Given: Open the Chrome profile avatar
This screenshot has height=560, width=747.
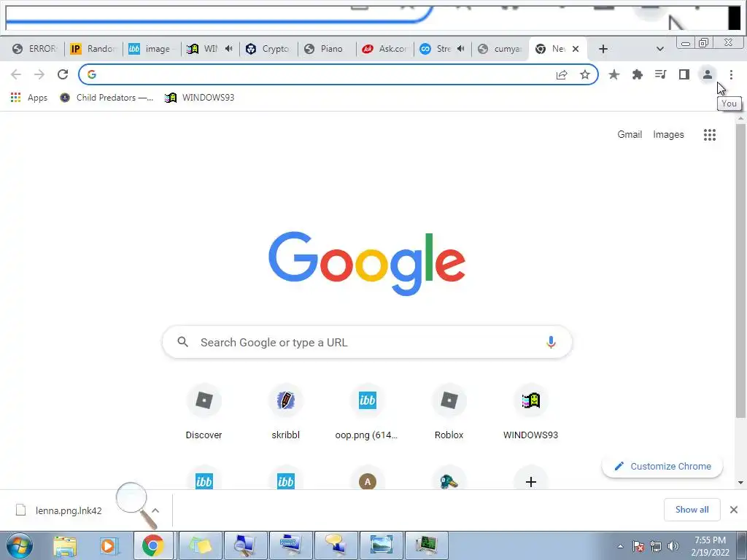Looking at the screenshot, I should (708, 75).
